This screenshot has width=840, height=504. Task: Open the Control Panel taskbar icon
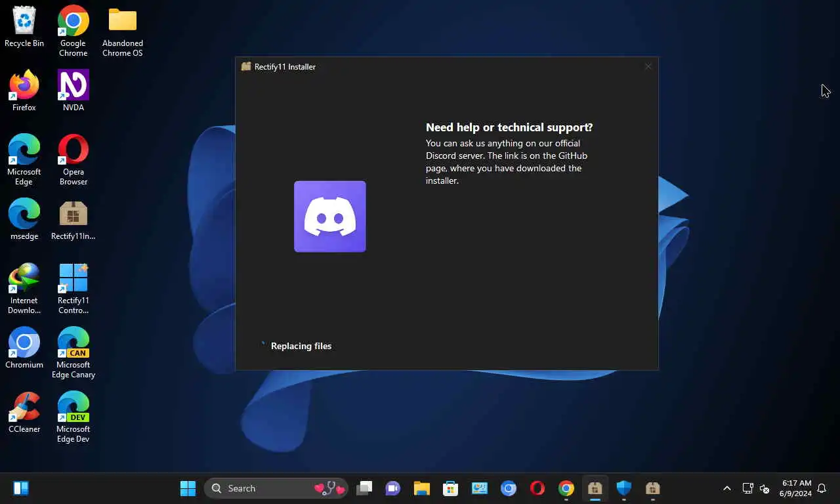tap(480, 488)
